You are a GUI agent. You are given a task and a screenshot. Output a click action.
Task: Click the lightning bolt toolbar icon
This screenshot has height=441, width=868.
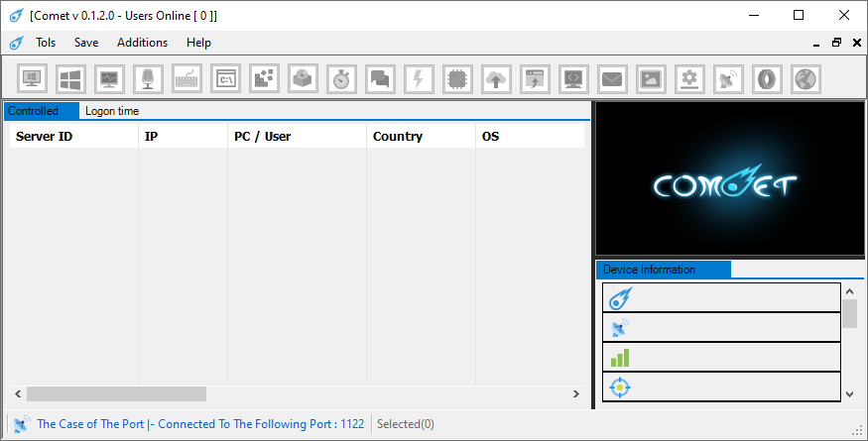[420, 78]
